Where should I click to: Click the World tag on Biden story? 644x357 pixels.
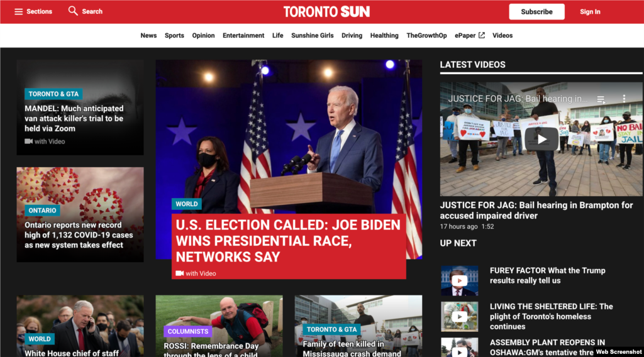(187, 204)
